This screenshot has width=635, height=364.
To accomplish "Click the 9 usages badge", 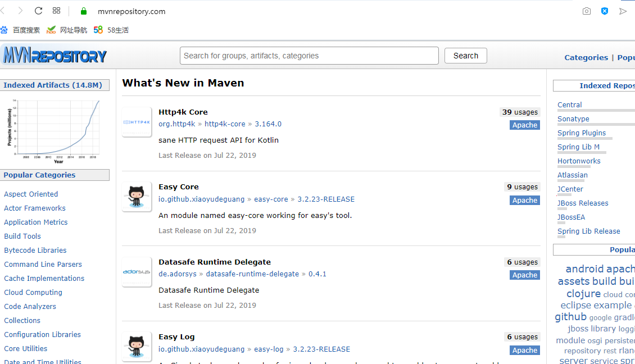I will pyautogui.click(x=523, y=187).
